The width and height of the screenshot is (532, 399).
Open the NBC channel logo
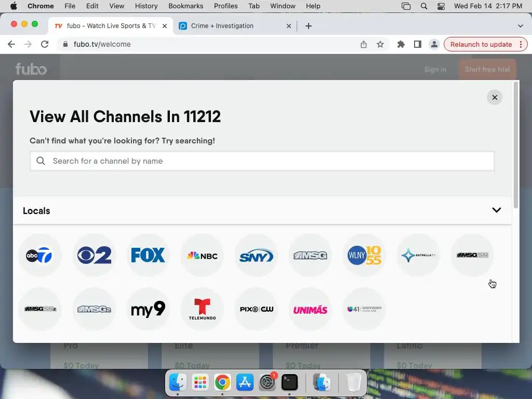(x=202, y=255)
